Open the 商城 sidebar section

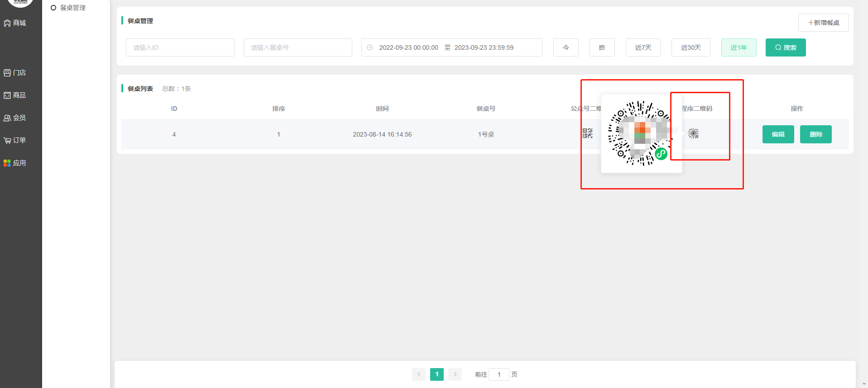[x=15, y=23]
